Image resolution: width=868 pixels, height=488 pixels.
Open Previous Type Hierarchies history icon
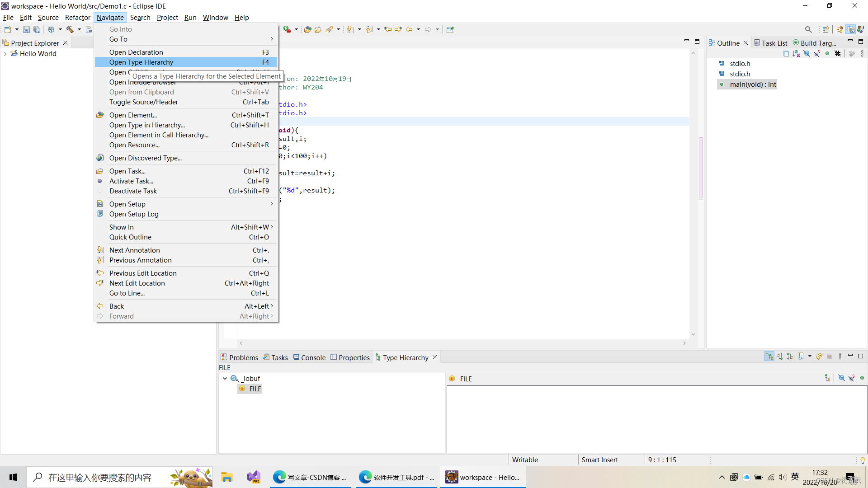click(801, 357)
